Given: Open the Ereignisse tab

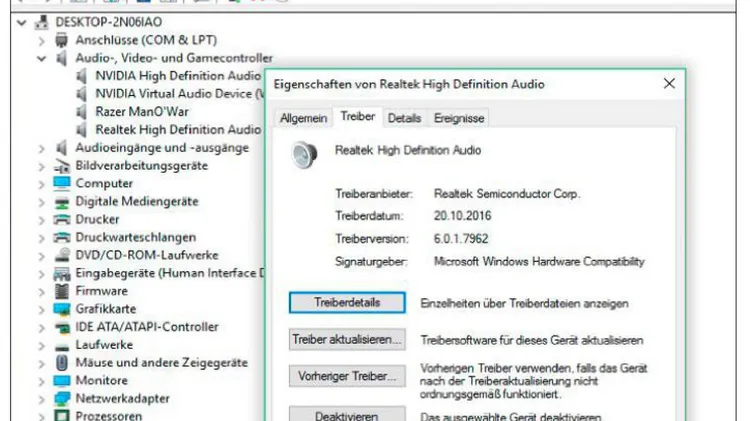Looking at the screenshot, I should (459, 118).
